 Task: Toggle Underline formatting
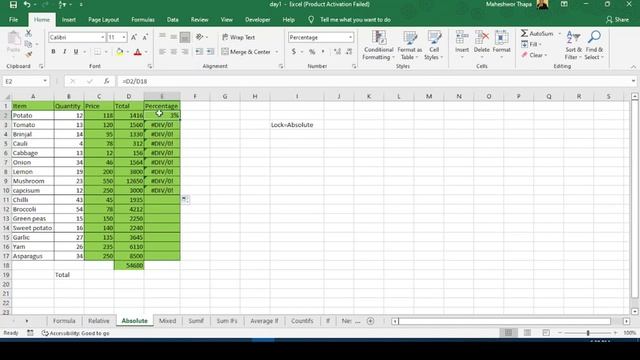pyautogui.click(x=76, y=52)
